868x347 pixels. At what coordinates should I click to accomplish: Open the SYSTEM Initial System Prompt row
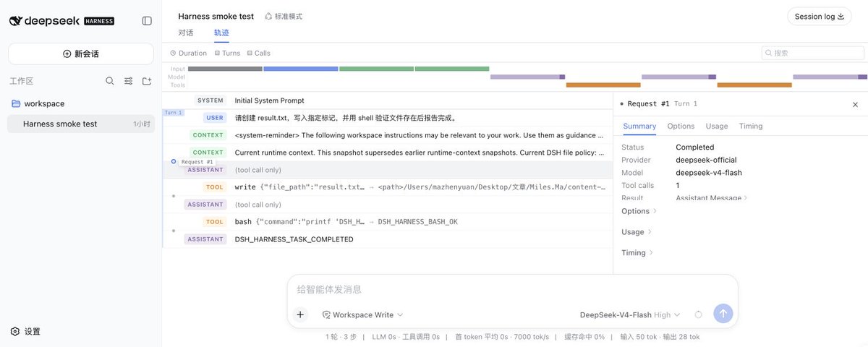point(388,100)
